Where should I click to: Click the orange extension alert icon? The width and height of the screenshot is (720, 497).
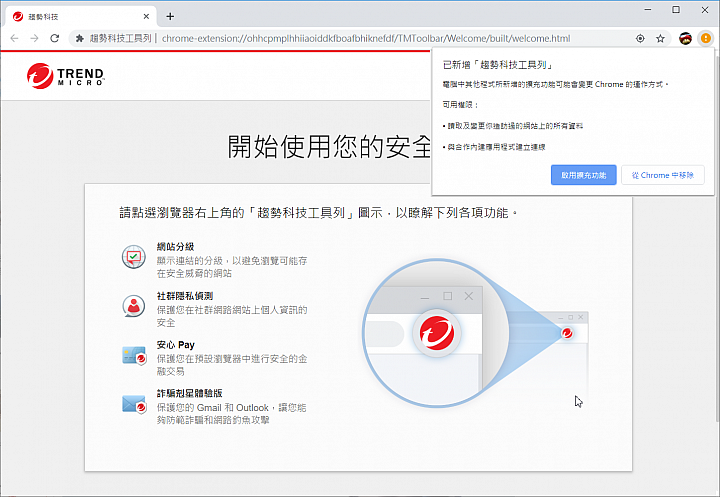[706, 39]
